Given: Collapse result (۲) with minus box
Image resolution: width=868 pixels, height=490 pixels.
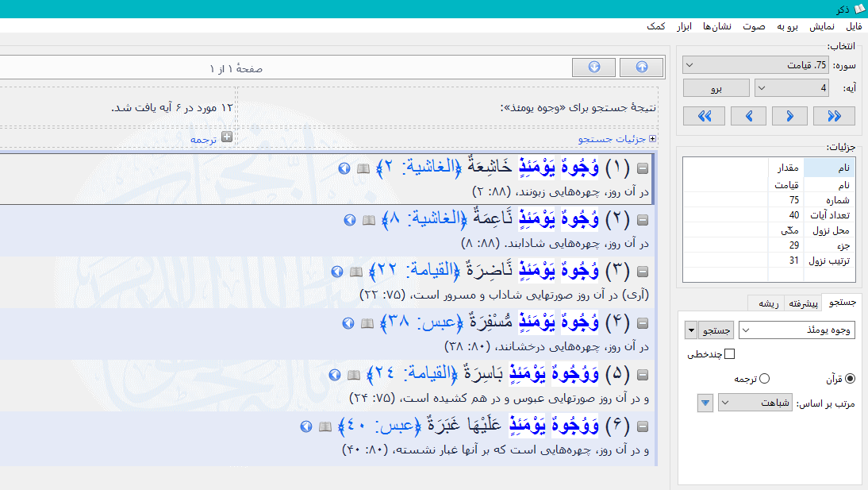Looking at the screenshot, I should pyautogui.click(x=643, y=220).
